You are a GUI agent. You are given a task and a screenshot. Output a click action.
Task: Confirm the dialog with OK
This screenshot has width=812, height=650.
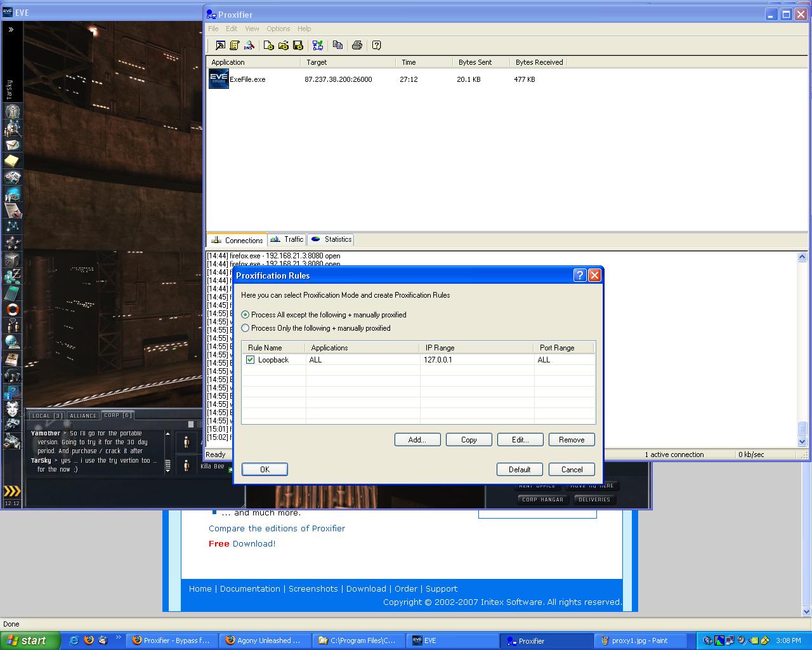click(265, 469)
